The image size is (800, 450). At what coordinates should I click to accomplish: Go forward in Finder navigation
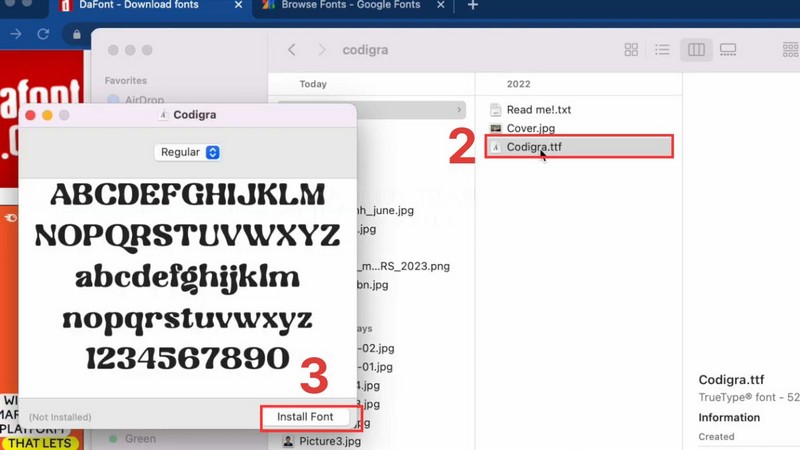click(321, 50)
